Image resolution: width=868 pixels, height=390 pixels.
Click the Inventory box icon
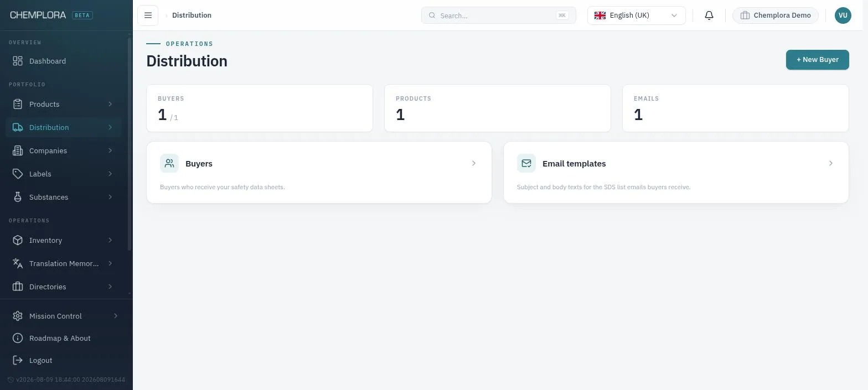18,240
